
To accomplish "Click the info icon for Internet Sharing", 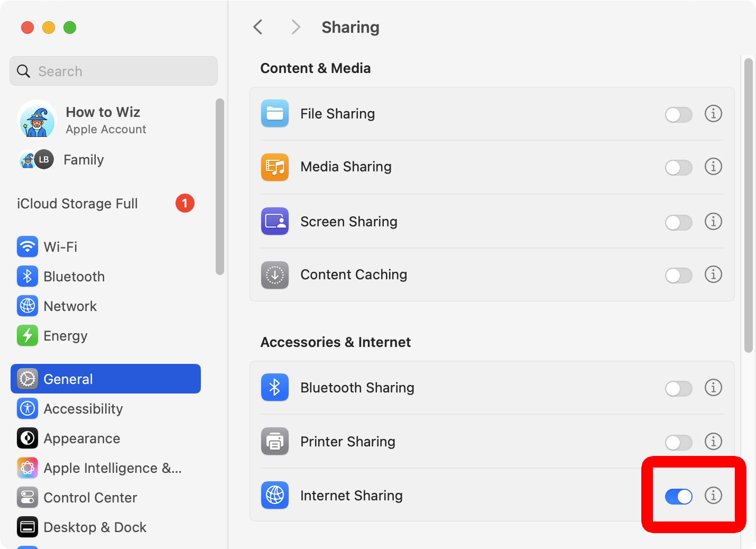I will [713, 496].
